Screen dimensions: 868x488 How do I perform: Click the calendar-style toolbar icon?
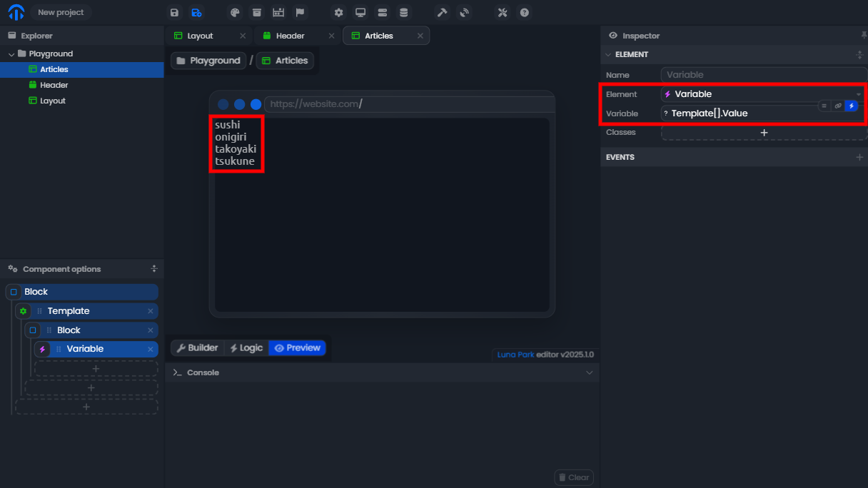point(278,13)
